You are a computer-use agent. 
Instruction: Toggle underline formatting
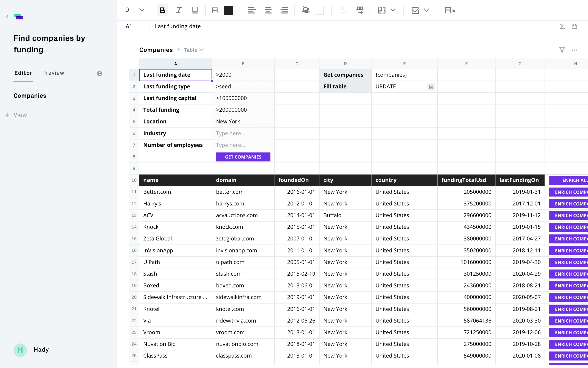click(195, 10)
